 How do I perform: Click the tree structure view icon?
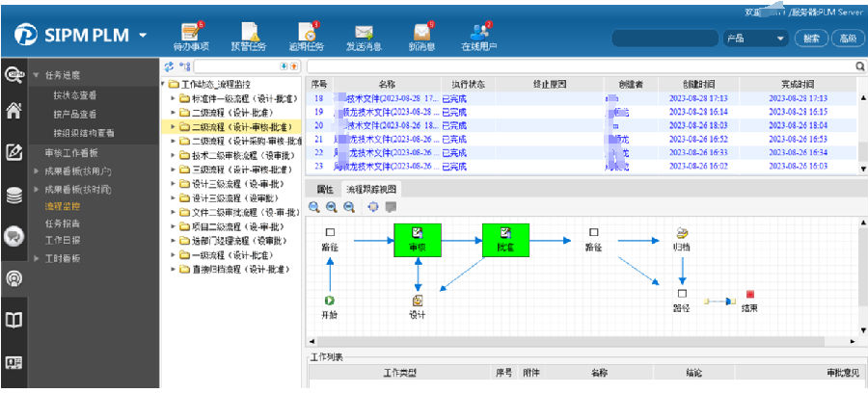pyautogui.click(x=185, y=66)
